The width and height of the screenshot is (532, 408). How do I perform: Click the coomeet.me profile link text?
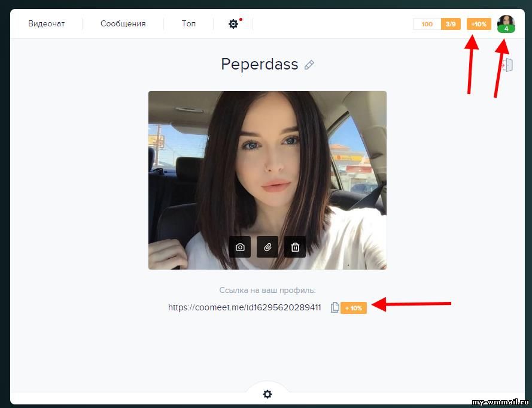pos(244,307)
